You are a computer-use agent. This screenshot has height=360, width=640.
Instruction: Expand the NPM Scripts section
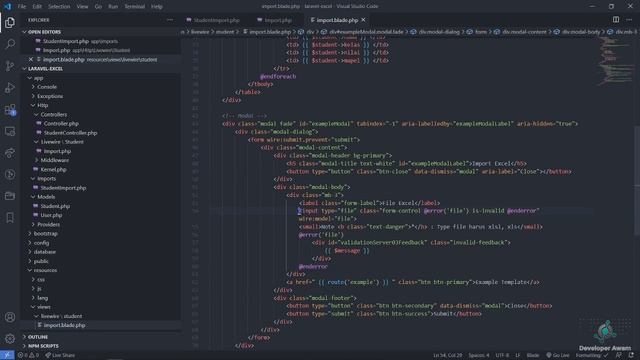tap(100, 346)
